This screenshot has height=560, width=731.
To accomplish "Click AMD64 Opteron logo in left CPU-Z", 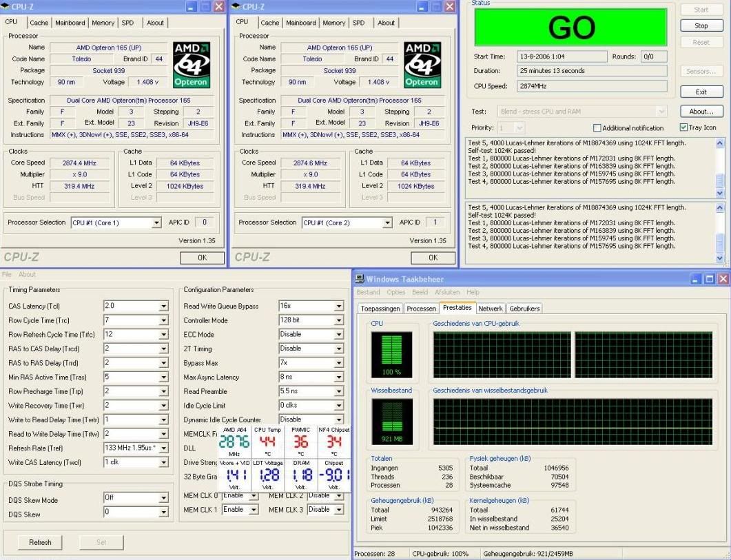I will [191, 65].
